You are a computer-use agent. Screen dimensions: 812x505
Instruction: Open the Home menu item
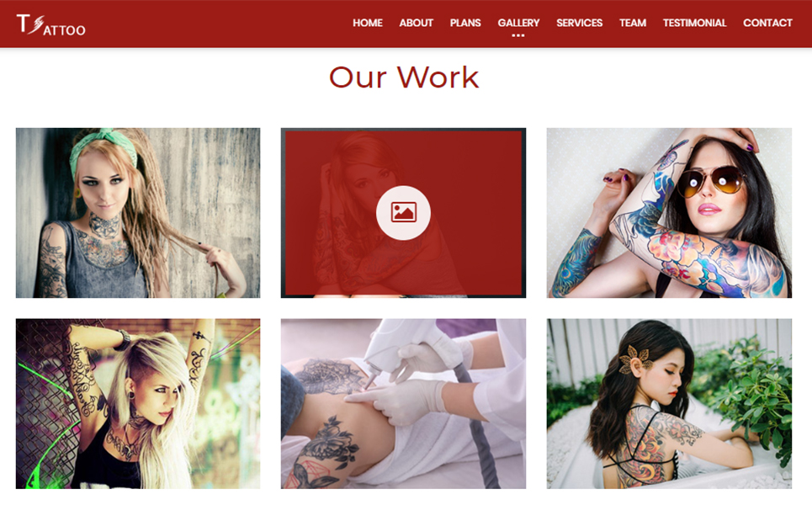(x=367, y=23)
